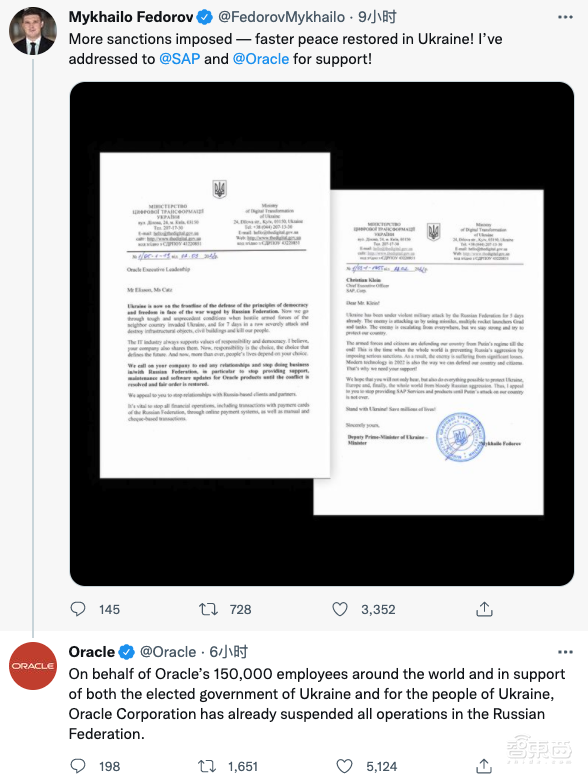The width and height of the screenshot is (588, 779).
Task: Like Fedorov's tweet with heart icon
Action: tap(340, 609)
